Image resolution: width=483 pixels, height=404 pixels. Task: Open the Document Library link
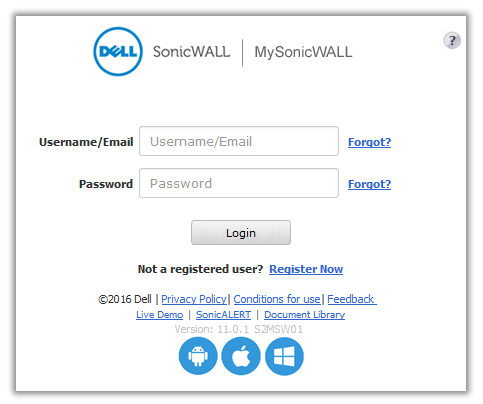point(305,315)
